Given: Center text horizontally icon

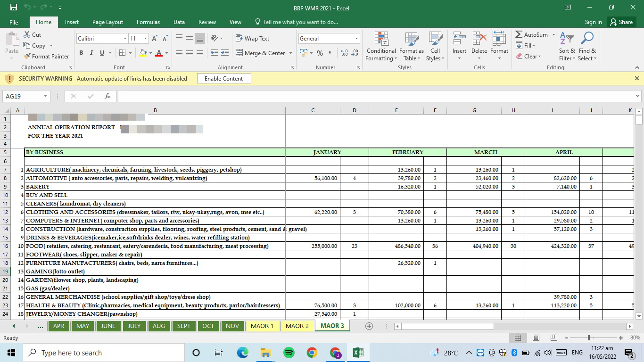Looking at the screenshot, I should [190, 53].
